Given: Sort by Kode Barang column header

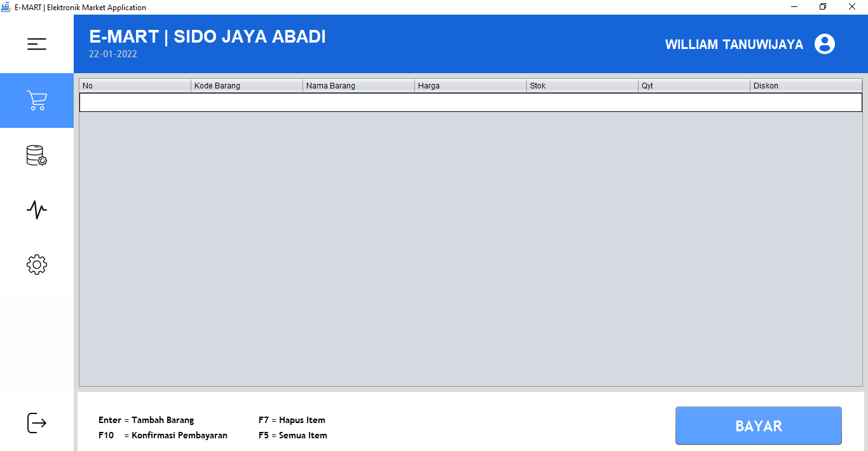Looking at the screenshot, I should coord(247,86).
